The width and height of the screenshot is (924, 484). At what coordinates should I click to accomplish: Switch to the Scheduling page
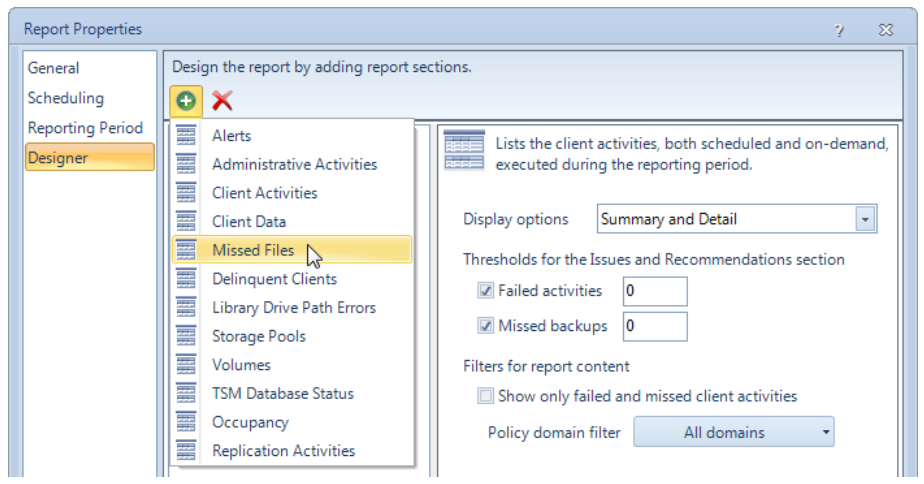(65, 98)
